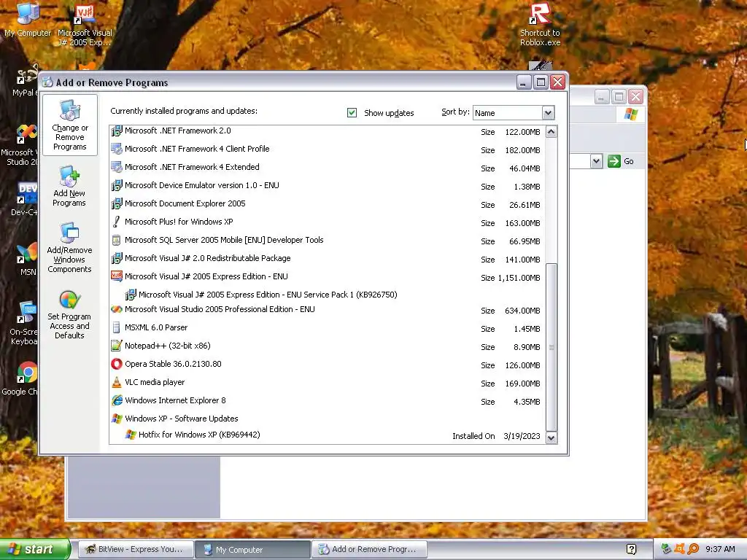Click the program list scrollbar thumb
The width and height of the screenshot is (747, 560).
click(551, 347)
